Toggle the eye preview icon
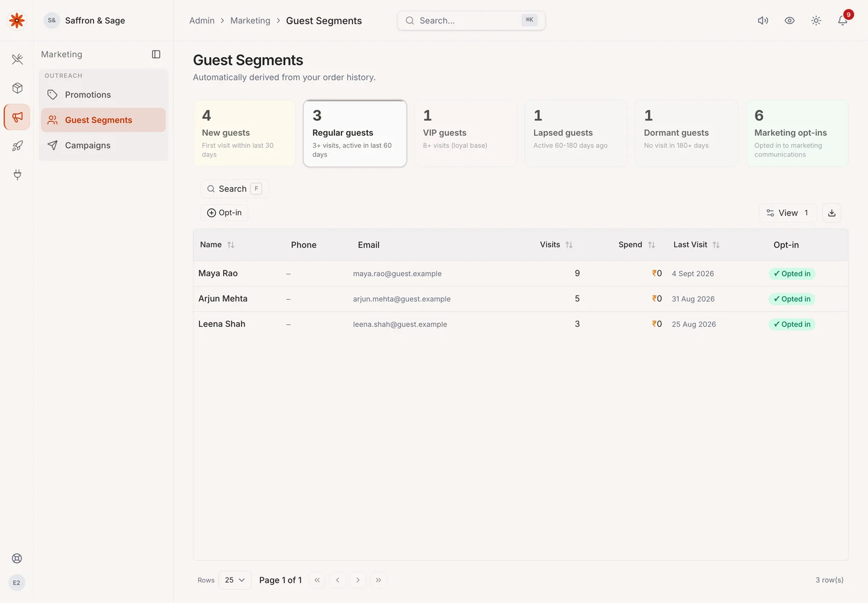Viewport: 868px width, 603px height. tap(790, 21)
